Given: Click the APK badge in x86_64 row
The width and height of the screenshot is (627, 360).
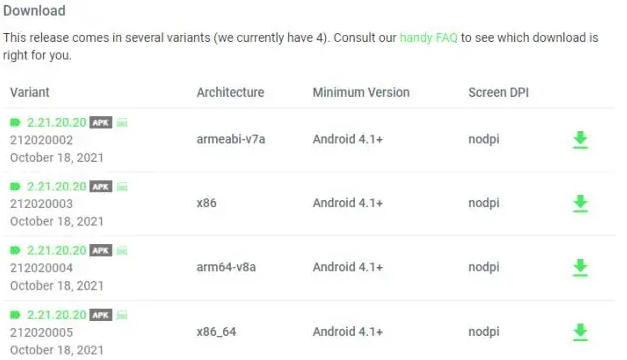Looking at the screenshot, I should 101,315.
